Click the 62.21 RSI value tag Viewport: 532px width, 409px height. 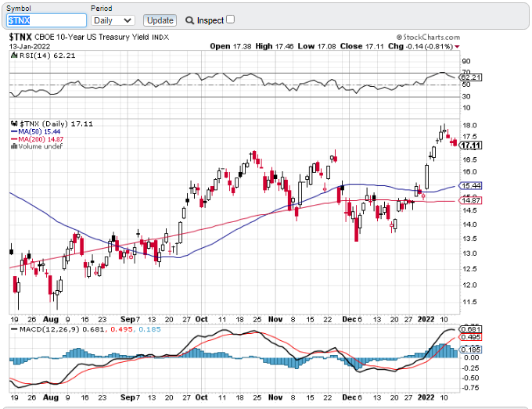tap(470, 77)
